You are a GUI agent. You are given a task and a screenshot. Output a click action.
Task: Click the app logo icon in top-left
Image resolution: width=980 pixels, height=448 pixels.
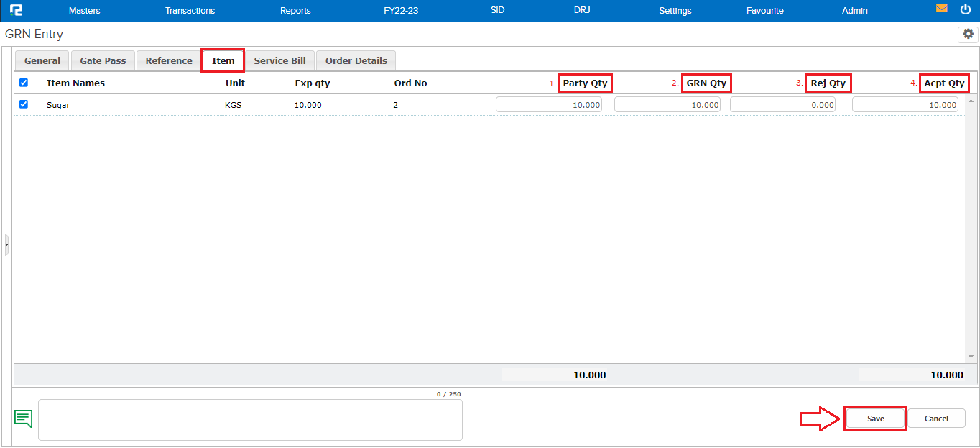16,10
